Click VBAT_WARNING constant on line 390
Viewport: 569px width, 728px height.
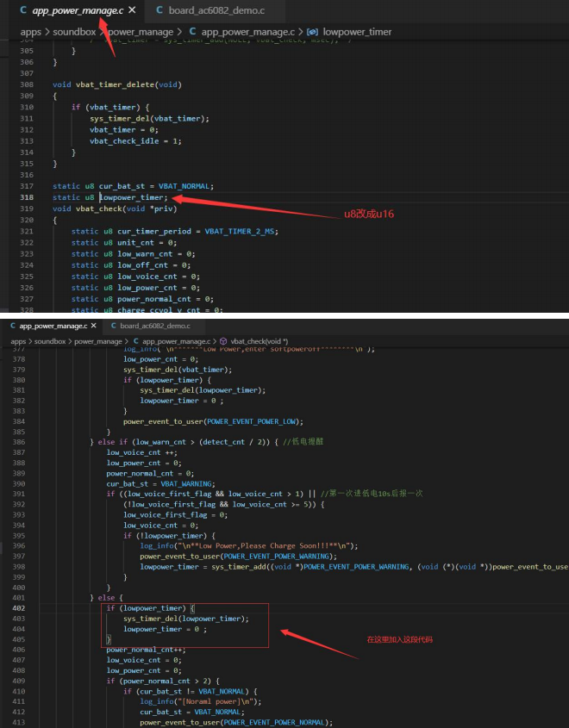(x=186, y=484)
